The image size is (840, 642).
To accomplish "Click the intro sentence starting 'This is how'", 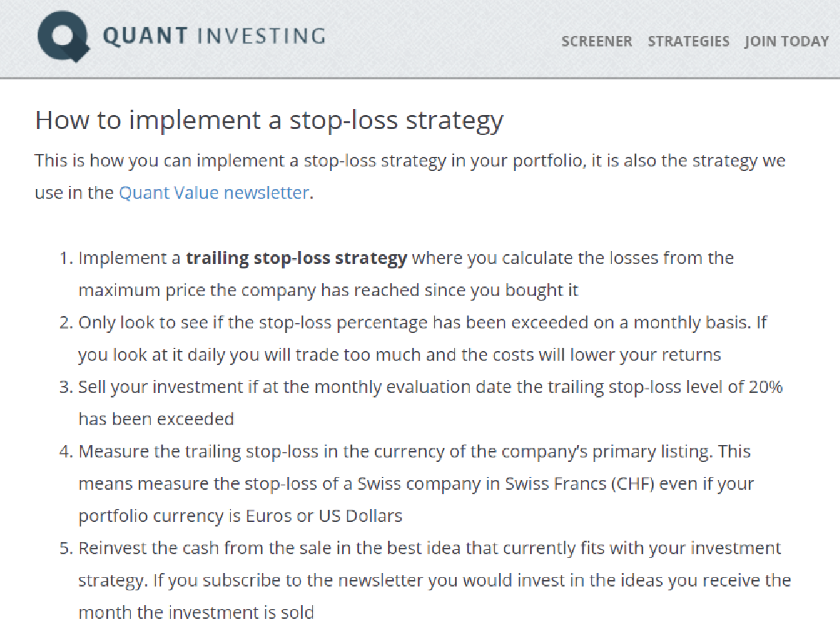I will click(410, 176).
